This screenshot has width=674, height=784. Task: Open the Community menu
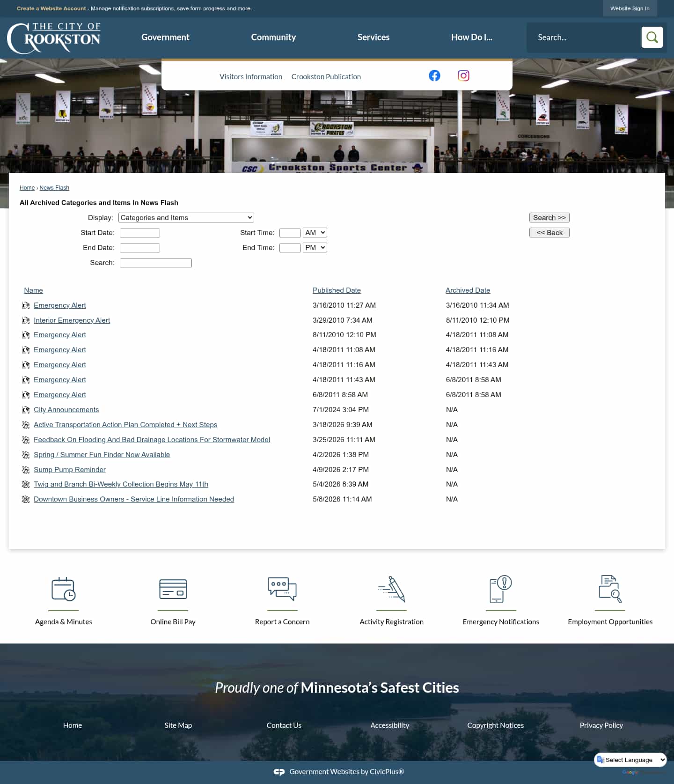(x=273, y=37)
